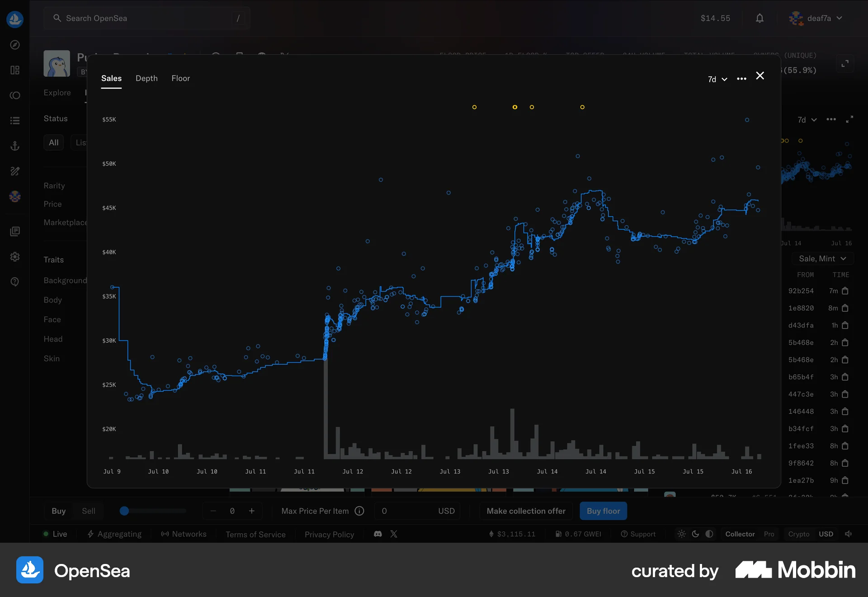
Task: Select the Sell tab at the bottom
Action: (x=89, y=511)
